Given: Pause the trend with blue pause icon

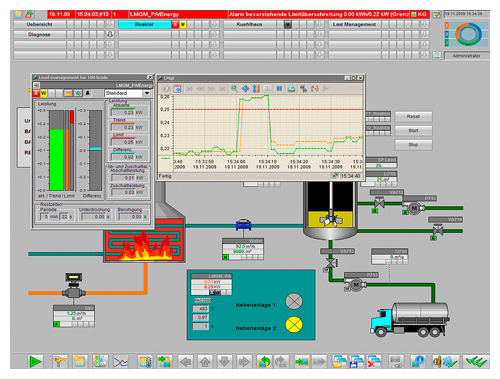Looking at the screenshot, I should [279, 89].
